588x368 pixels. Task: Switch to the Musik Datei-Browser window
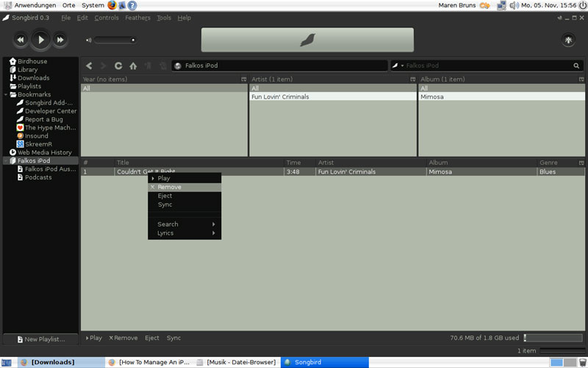coord(237,362)
